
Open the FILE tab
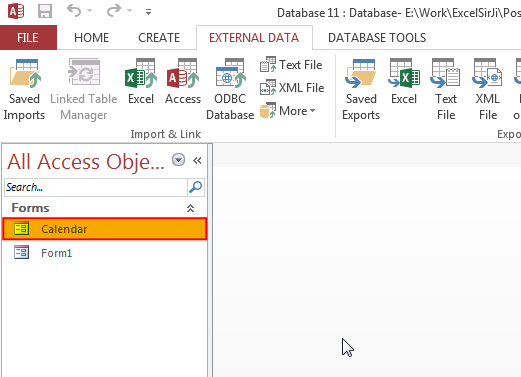[x=28, y=38]
